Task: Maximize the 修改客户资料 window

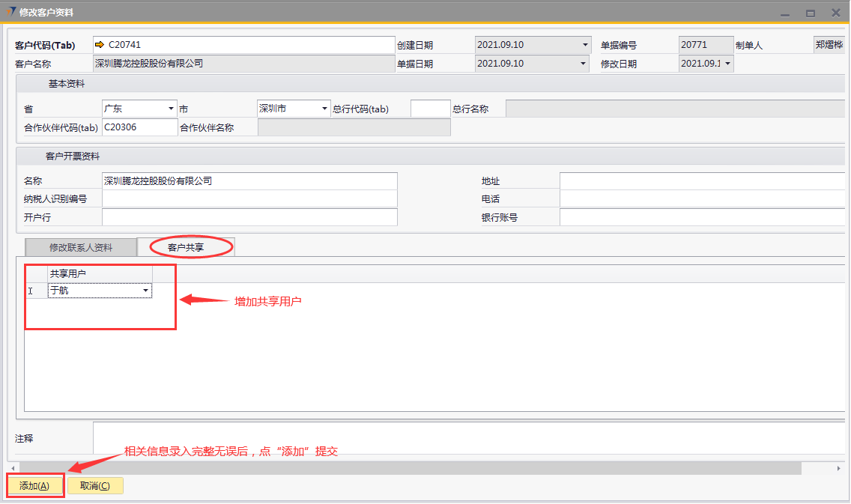Action: click(x=810, y=13)
